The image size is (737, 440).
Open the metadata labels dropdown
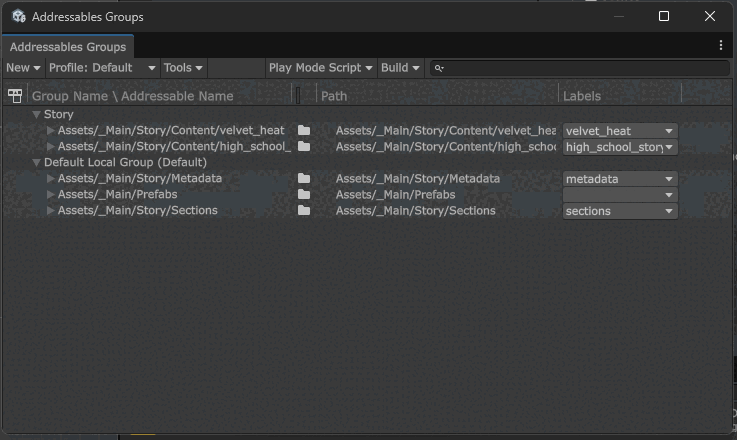click(620, 179)
